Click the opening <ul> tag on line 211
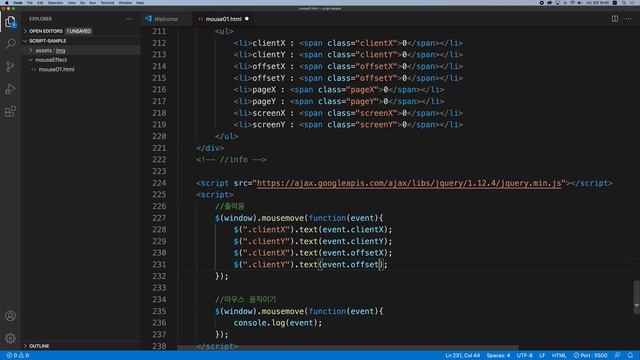This screenshot has width=640, height=360. (224, 31)
